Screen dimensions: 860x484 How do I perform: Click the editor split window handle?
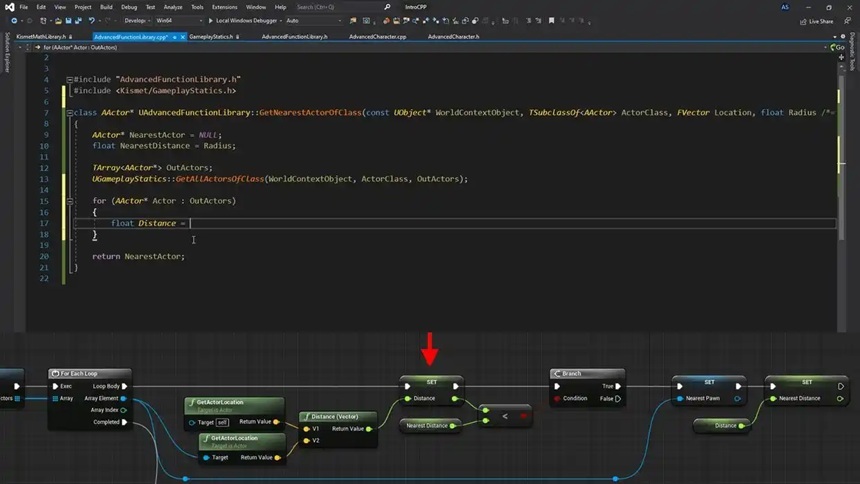tap(841, 57)
